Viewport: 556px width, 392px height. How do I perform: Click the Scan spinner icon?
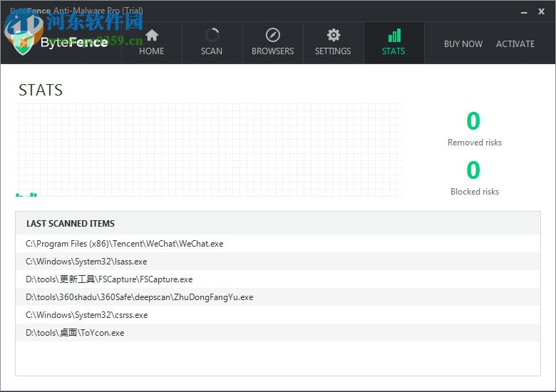tap(212, 35)
